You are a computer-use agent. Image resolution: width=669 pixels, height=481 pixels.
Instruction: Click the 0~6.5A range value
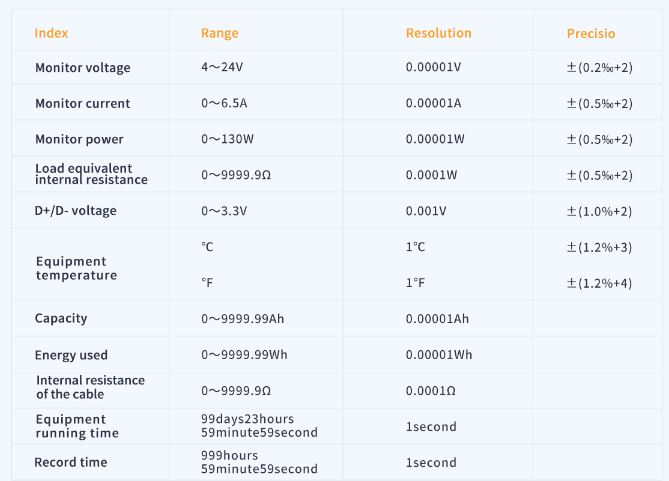coord(224,104)
